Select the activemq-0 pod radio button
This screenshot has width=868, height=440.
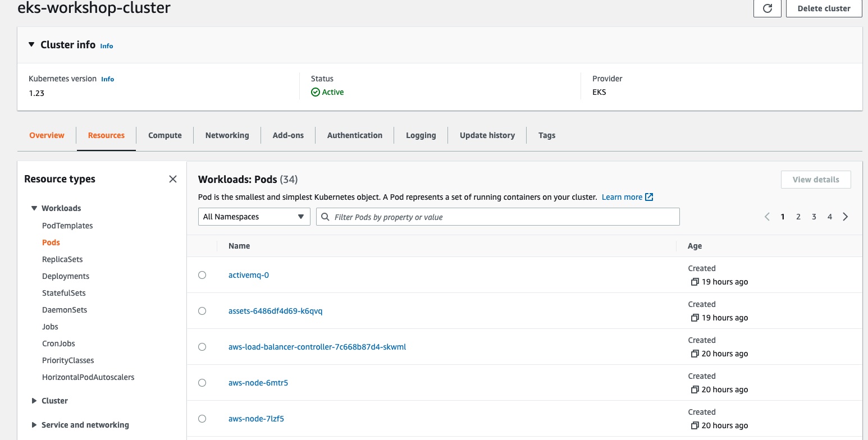pyautogui.click(x=202, y=275)
